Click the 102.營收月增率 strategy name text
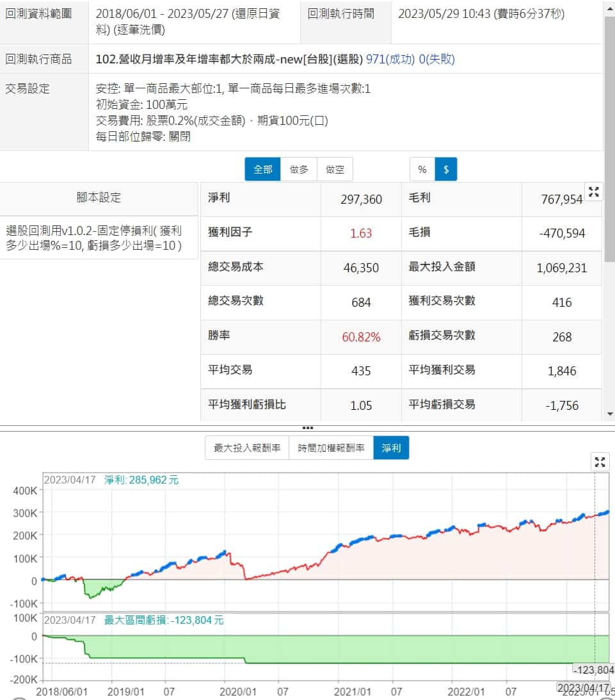 229,60
